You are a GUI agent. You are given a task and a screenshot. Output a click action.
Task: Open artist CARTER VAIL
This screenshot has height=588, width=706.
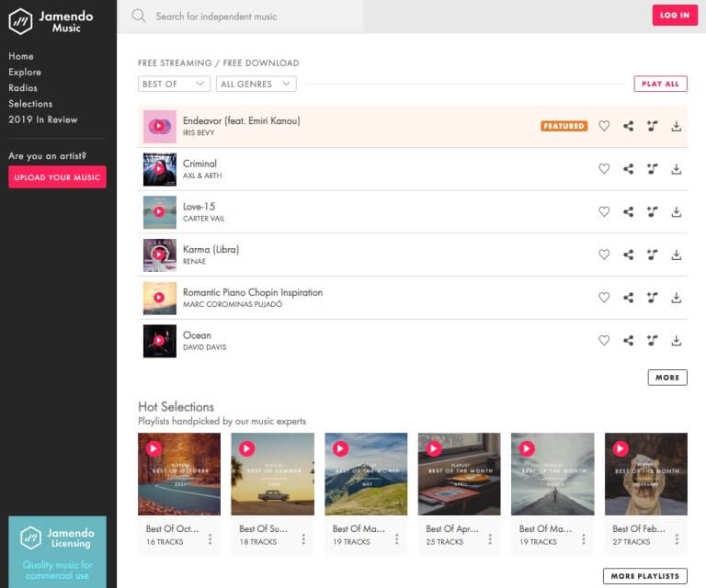(203, 219)
